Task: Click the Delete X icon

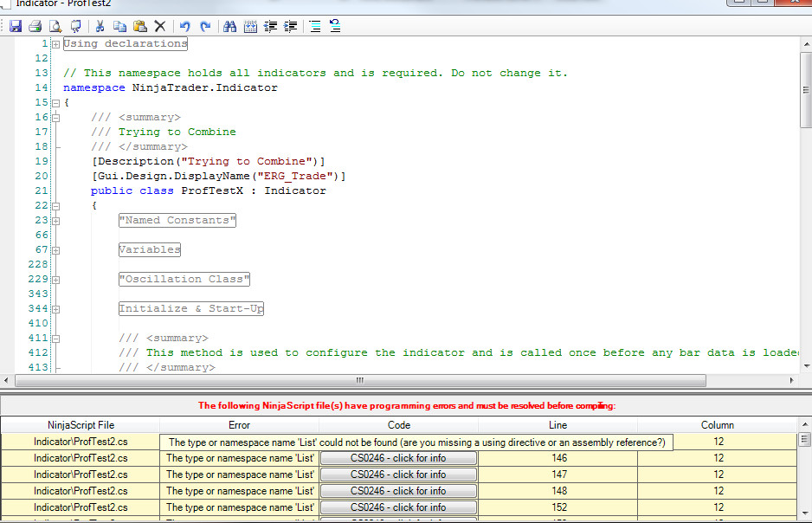Action: coord(159,27)
